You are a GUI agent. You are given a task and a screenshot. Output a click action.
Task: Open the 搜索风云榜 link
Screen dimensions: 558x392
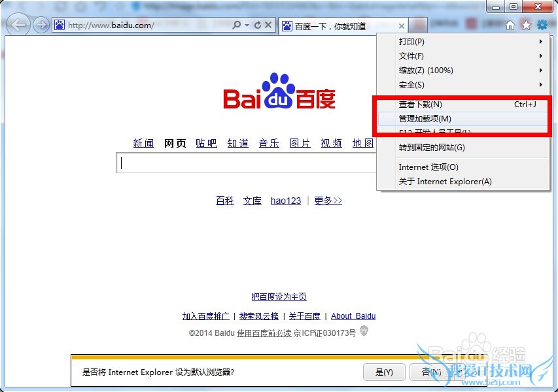[x=258, y=316]
